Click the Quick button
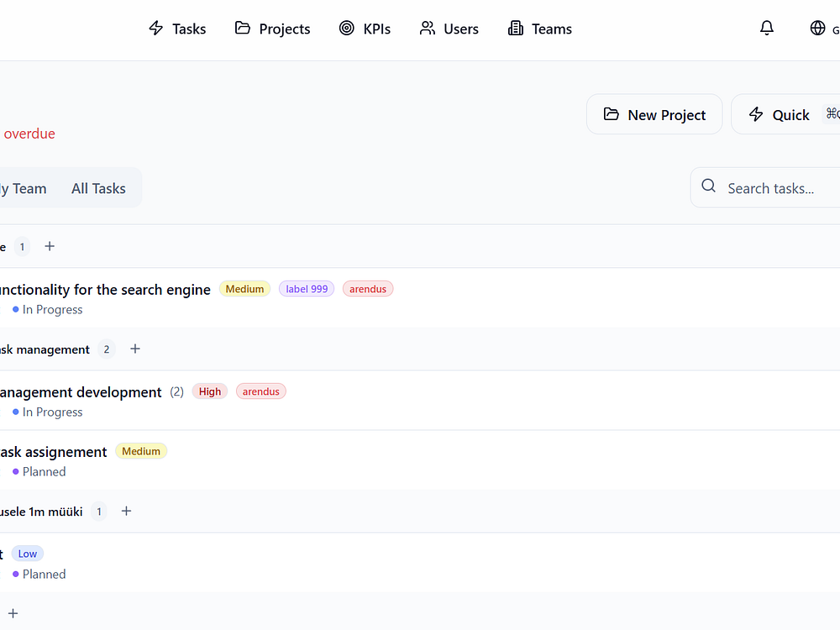The height and width of the screenshot is (630, 840). pos(785,114)
